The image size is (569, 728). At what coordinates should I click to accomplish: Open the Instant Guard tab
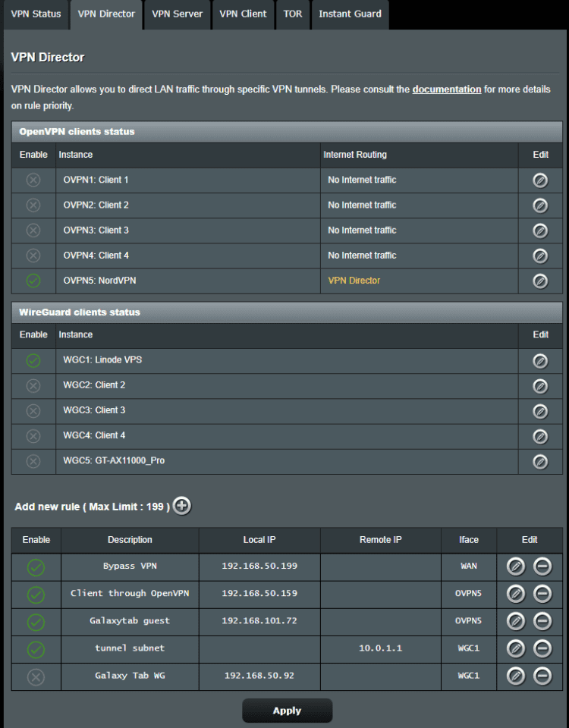350,14
